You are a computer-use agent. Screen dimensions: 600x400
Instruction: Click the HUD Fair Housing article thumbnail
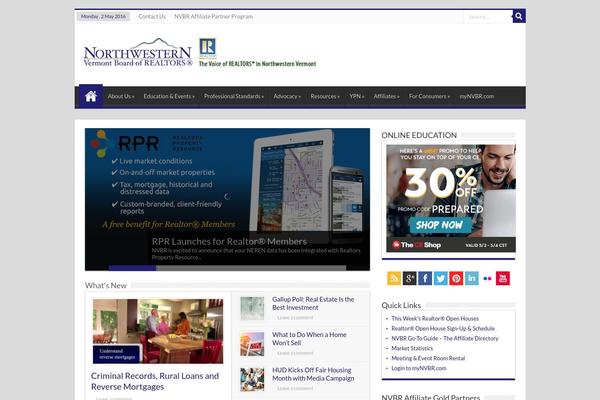pyautogui.click(x=252, y=379)
